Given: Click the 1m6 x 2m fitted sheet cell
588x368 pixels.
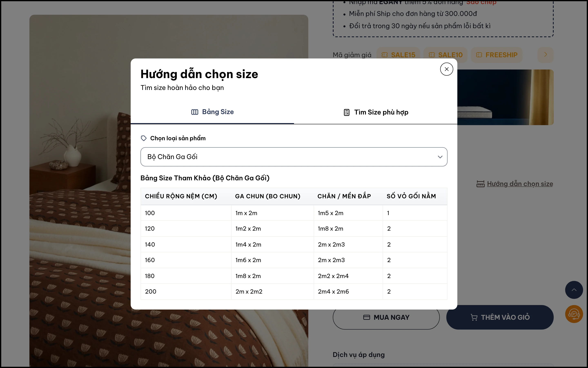Looking at the screenshot, I should (x=272, y=260).
